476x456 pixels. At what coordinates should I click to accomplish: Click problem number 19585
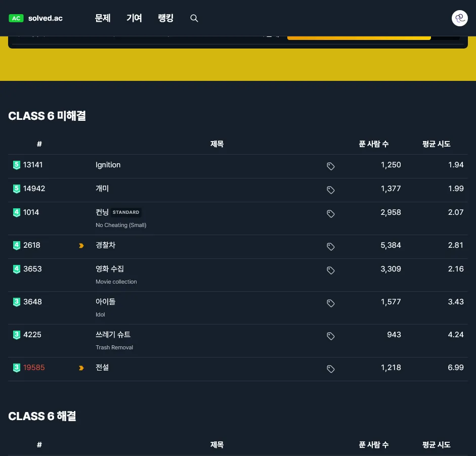click(34, 368)
